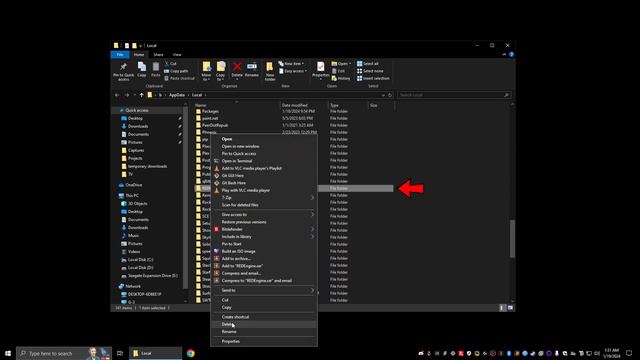Sort by Date modified column header
The image size is (640, 360).
tap(304, 105)
